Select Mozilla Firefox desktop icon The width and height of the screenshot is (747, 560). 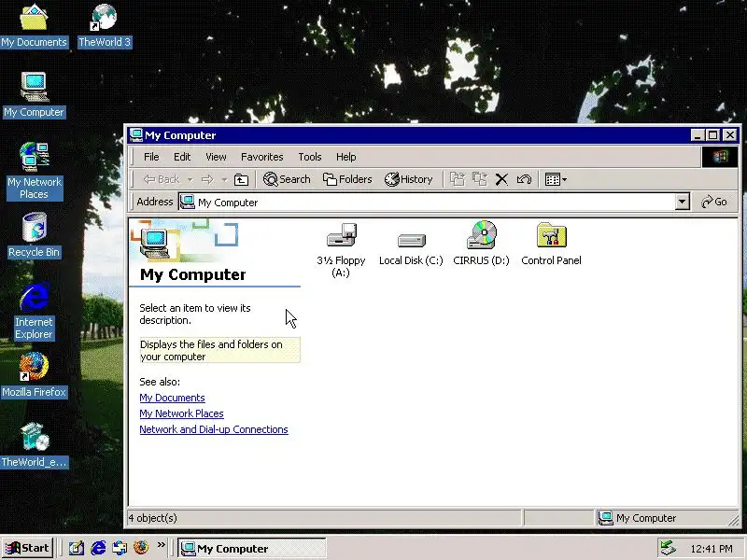click(34, 375)
